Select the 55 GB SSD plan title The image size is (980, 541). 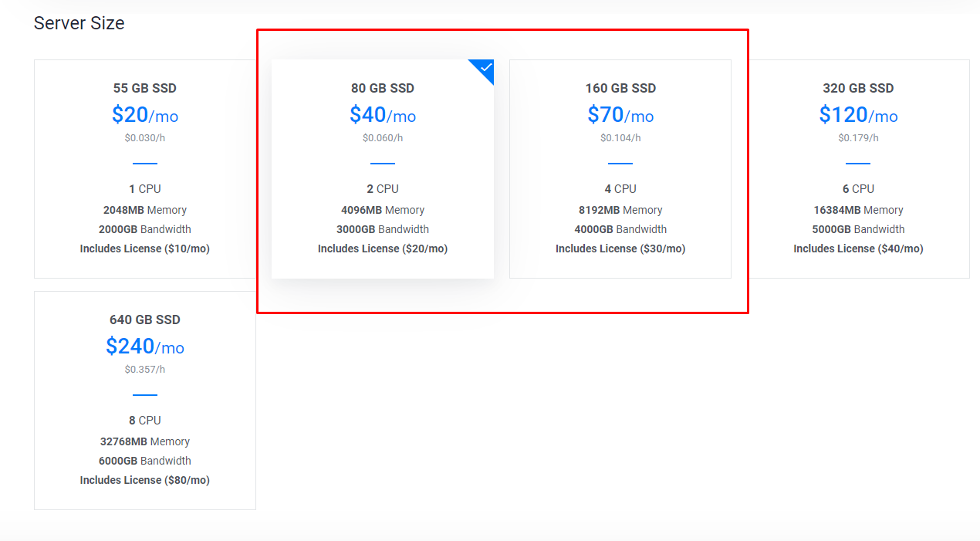coord(145,88)
